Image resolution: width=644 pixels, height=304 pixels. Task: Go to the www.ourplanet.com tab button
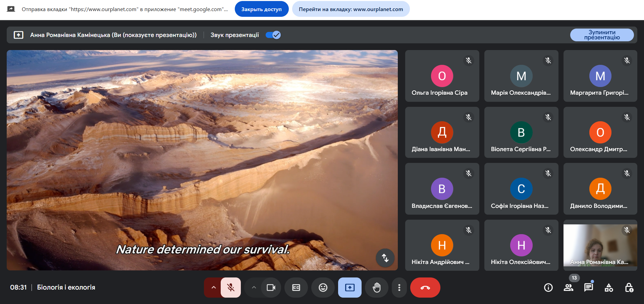tap(351, 9)
